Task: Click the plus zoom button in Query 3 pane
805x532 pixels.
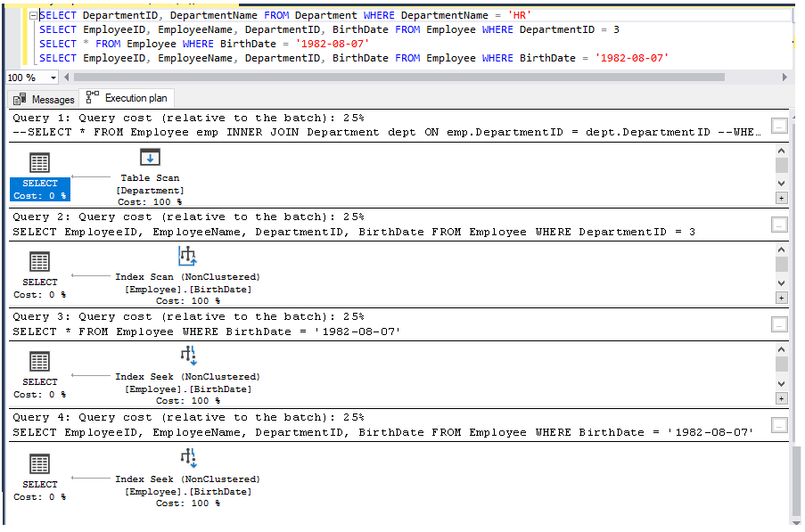Action: [782, 398]
